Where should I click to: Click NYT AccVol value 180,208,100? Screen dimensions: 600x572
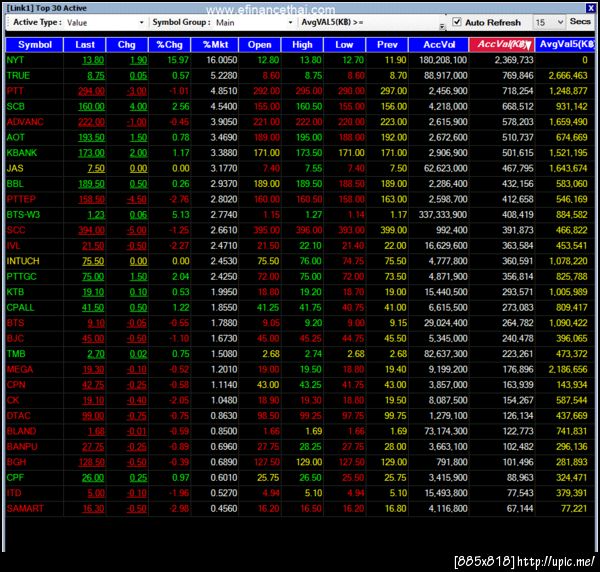click(x=443, y=60)
